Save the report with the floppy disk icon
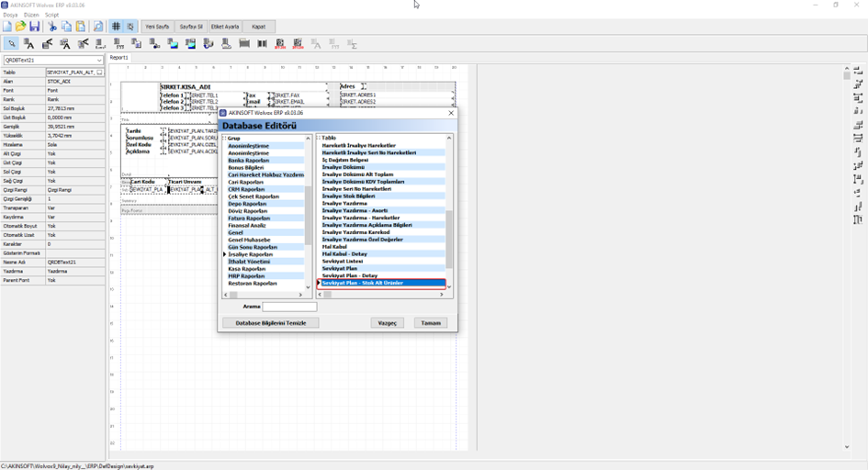 point(34,27)
